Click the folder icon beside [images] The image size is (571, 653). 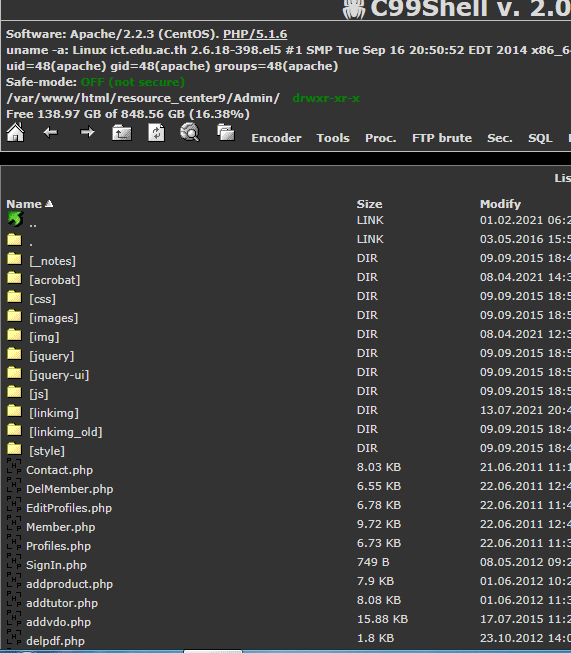coord(14,316)
